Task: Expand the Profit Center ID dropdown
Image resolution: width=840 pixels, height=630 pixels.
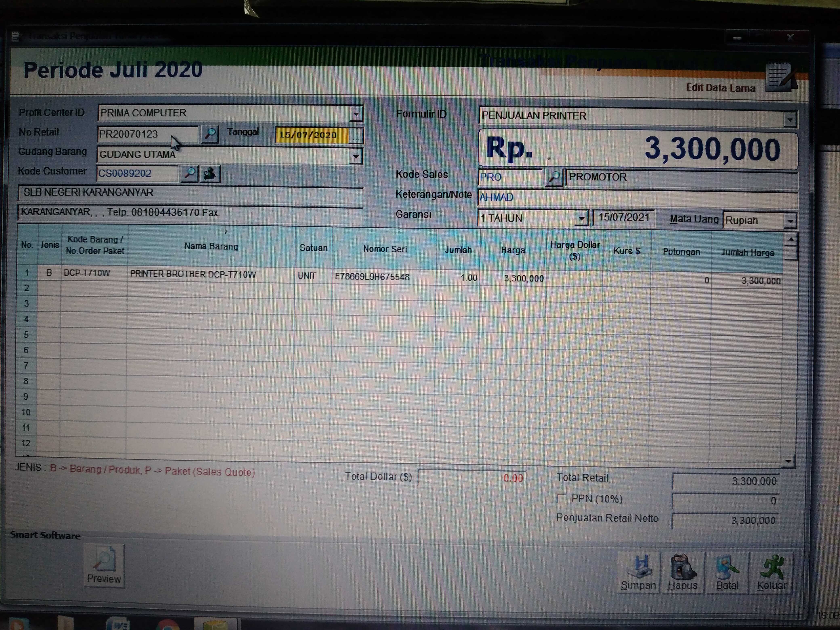Action: [356, 113]
